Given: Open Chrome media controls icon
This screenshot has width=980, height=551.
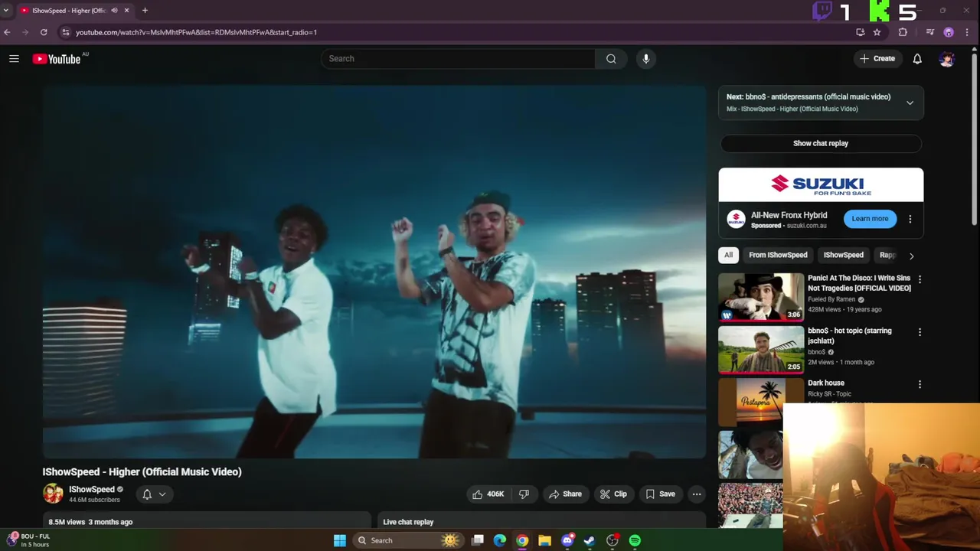Looking at the screenshot, I should pos(930,32).
